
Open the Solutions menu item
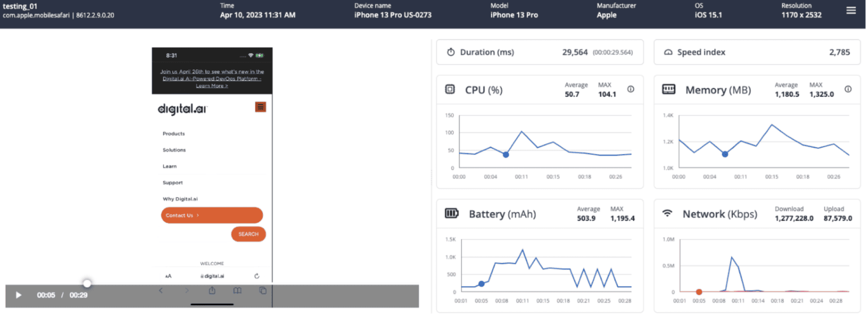pyautogui.click(x=174, y=150)
